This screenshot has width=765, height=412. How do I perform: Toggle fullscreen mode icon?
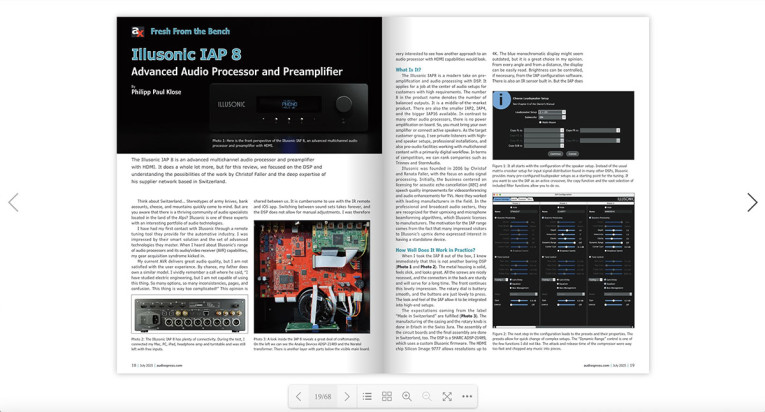click(x=447, y=396)
